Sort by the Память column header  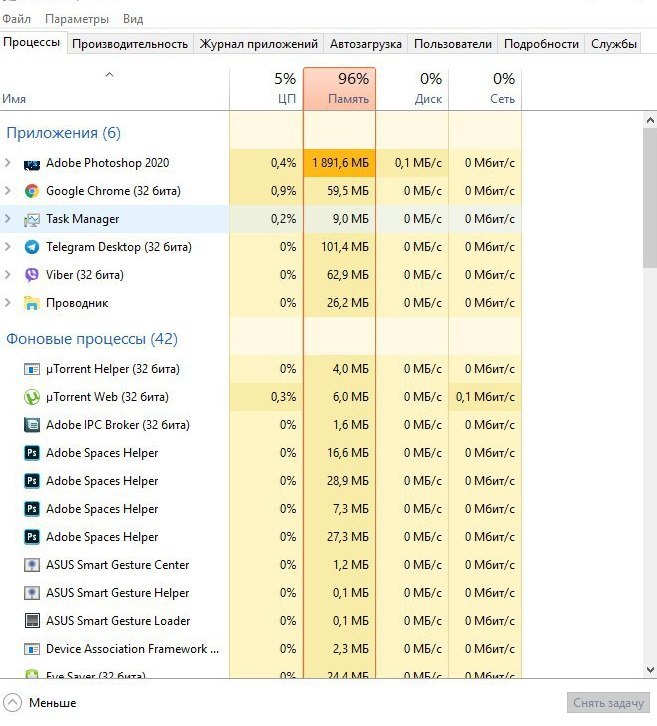coord(339,89)
